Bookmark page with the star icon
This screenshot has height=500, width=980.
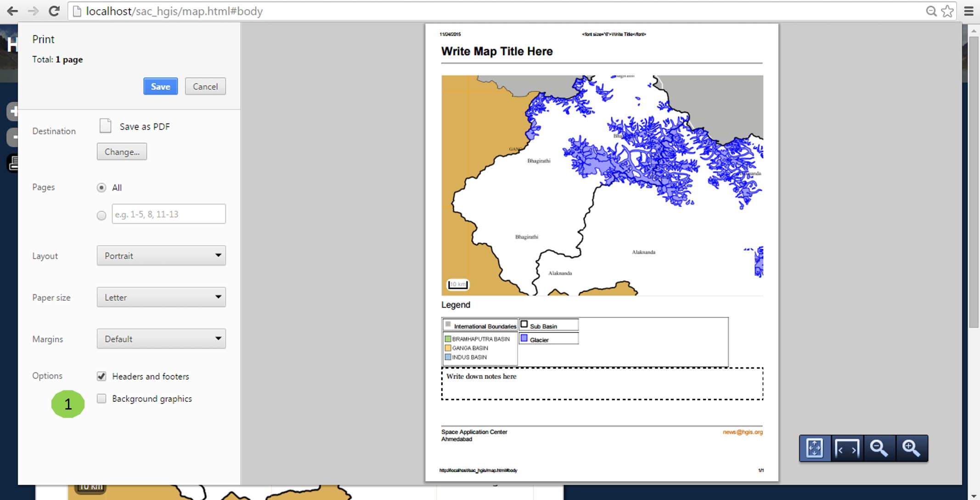[x=947, y=11]
